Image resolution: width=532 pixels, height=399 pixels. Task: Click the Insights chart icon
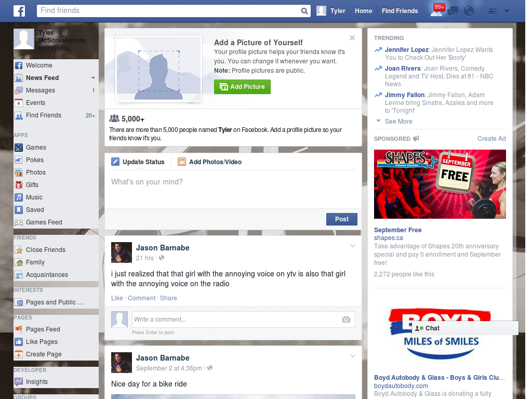click(19, 382)
